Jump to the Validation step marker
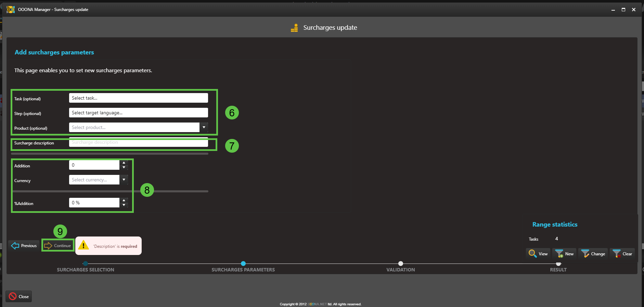 point(401,264)
